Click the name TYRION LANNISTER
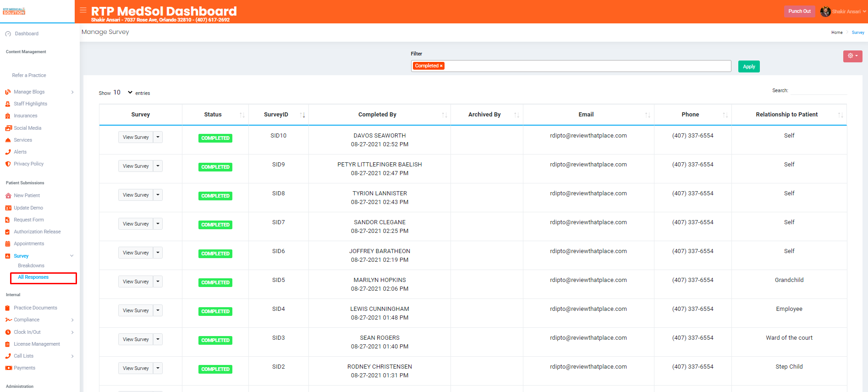Viewport: 868px width, 392px height. click(x=380, y=193)
